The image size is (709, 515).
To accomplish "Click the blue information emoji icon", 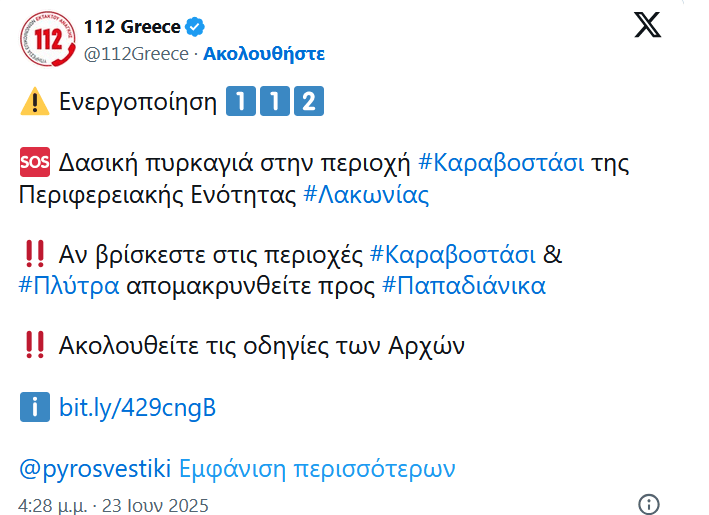I will [34, 407].
